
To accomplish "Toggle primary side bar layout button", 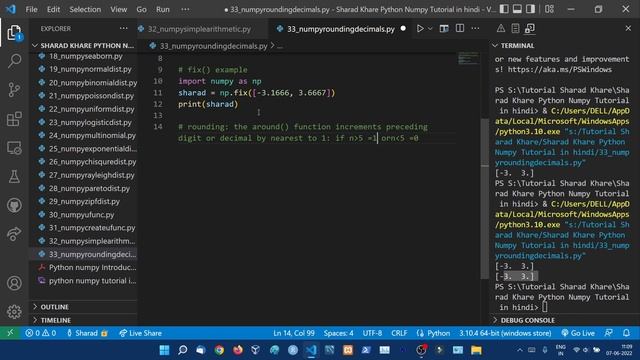I will (504, 9).
